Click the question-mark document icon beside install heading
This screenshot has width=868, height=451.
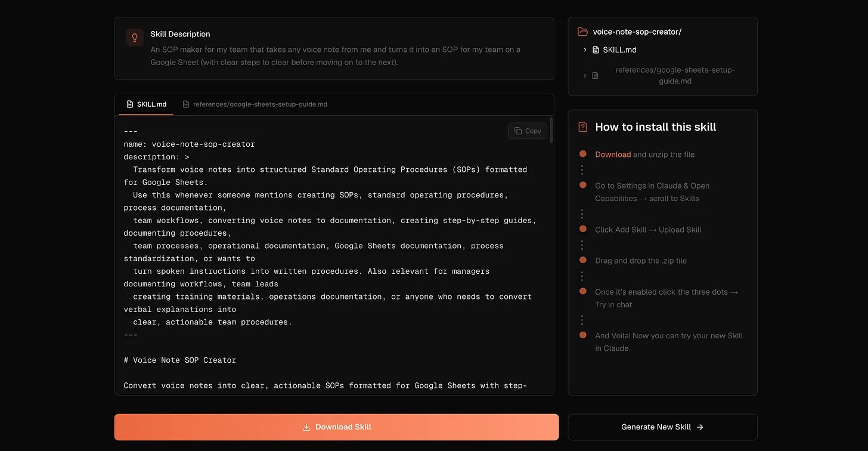click(583, 127)
